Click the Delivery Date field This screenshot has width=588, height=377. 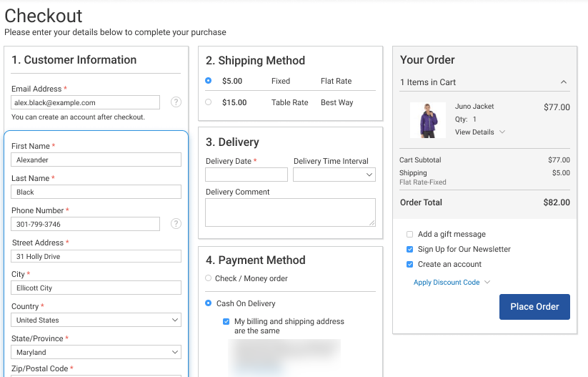pos(246,175)
